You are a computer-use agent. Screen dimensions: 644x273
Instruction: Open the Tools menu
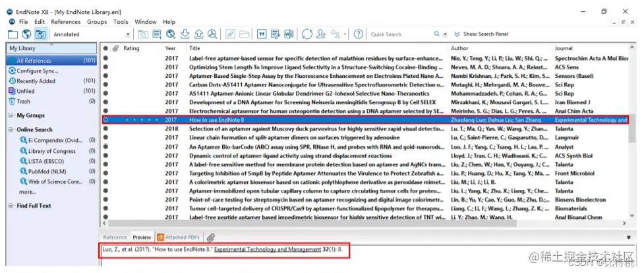click(x=121, y=22)
